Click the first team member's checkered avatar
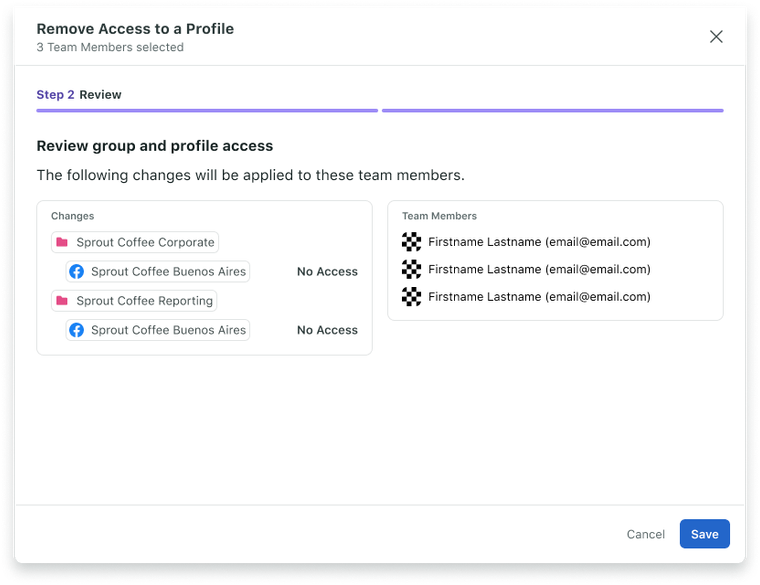 [x=411, y=242]
